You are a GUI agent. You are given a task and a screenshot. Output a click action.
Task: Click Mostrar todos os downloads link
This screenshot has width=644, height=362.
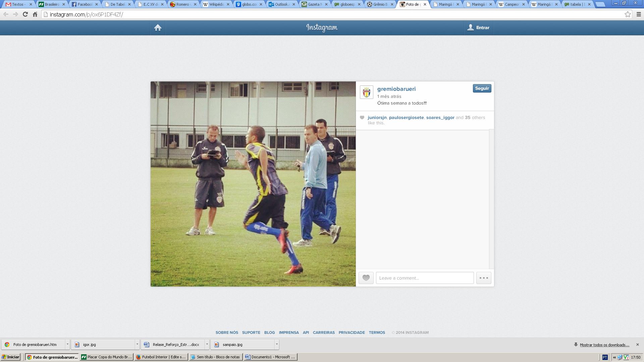coord(604,345)
